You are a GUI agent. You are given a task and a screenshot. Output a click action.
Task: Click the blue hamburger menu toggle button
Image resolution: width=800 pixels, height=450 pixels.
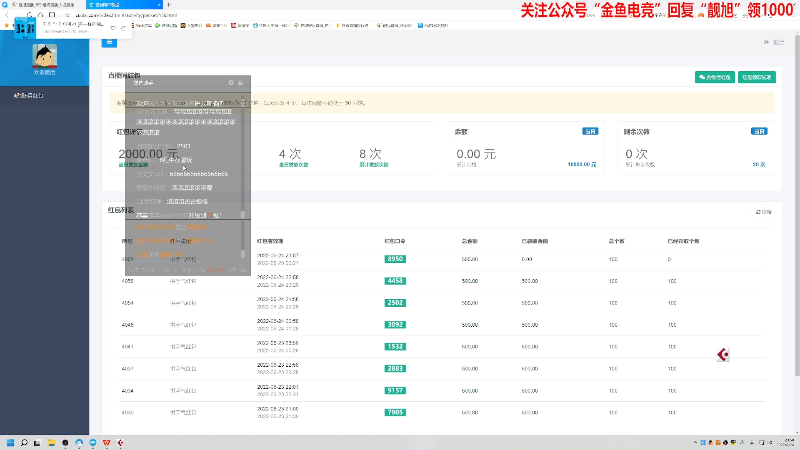(109, 42)
